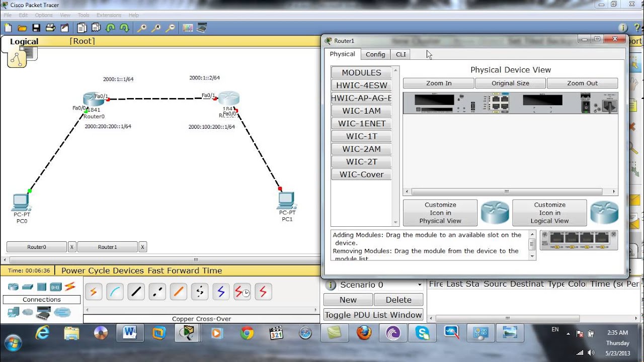Open the File menu
Image resolution: width=644 pixels, height=362 pixels.
[8, 15]
